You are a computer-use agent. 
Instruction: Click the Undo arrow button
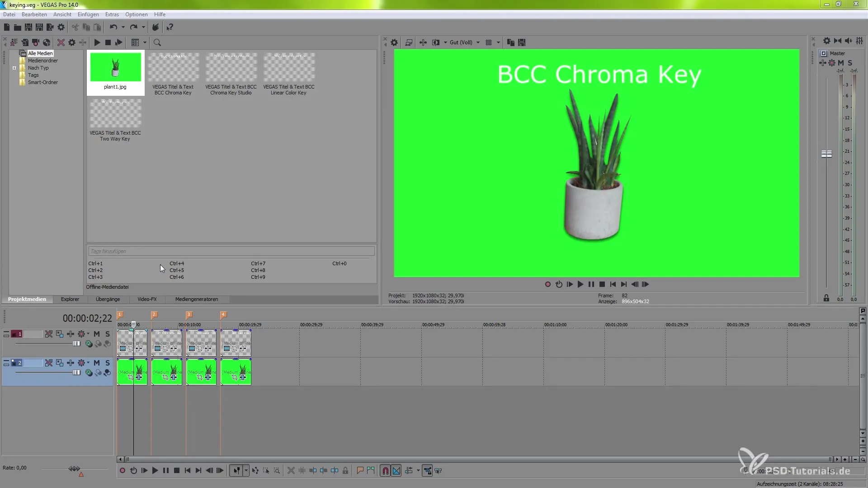(113, 28)
